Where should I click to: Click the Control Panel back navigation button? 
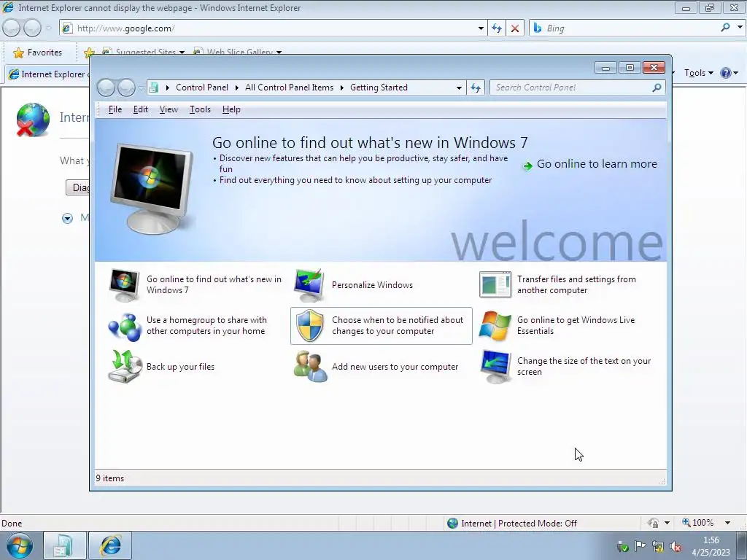[x=106, y=87]
